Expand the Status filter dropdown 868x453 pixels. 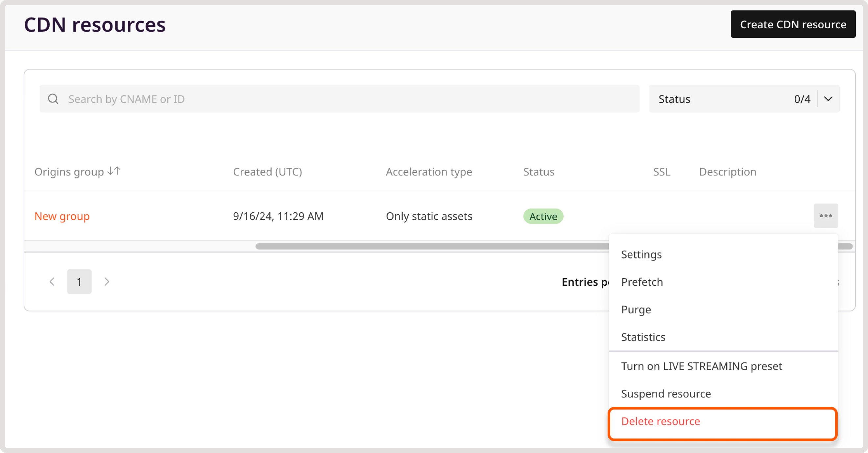click(x=828, y=98)
